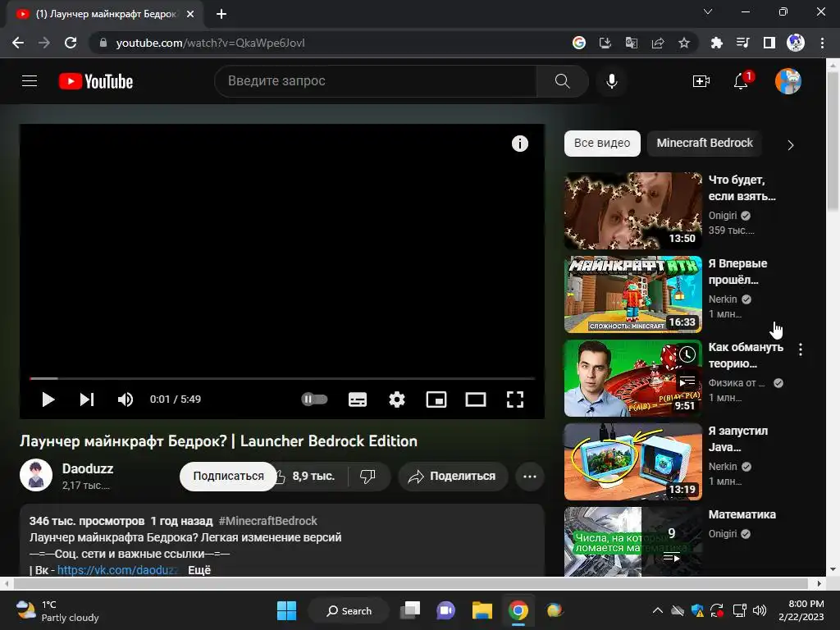The width and height of the screenshot is (840, 630).
Task: Switch to theater mode
Action: pyautogui.click(x=476, y=399)
